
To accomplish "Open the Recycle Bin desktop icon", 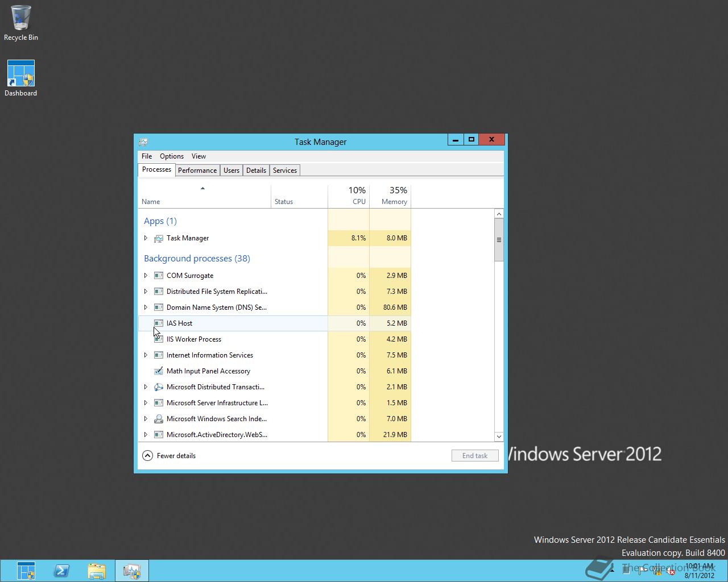I will 20,23.
